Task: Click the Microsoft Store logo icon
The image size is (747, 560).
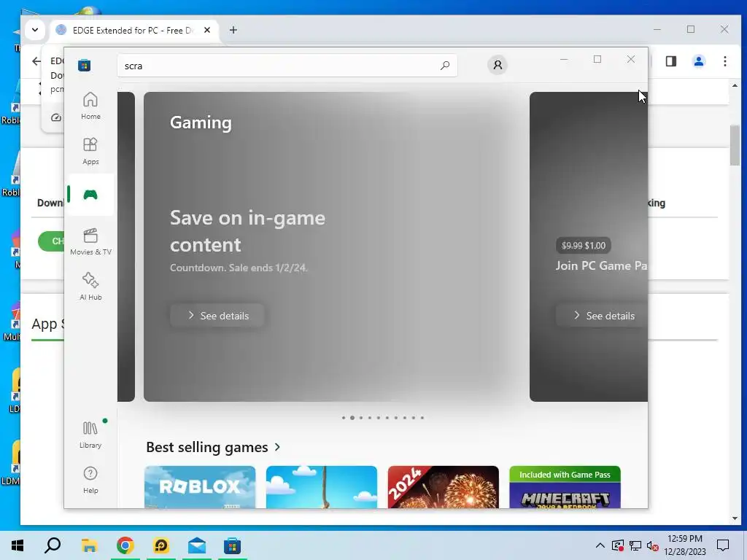Action: point(85,65)
